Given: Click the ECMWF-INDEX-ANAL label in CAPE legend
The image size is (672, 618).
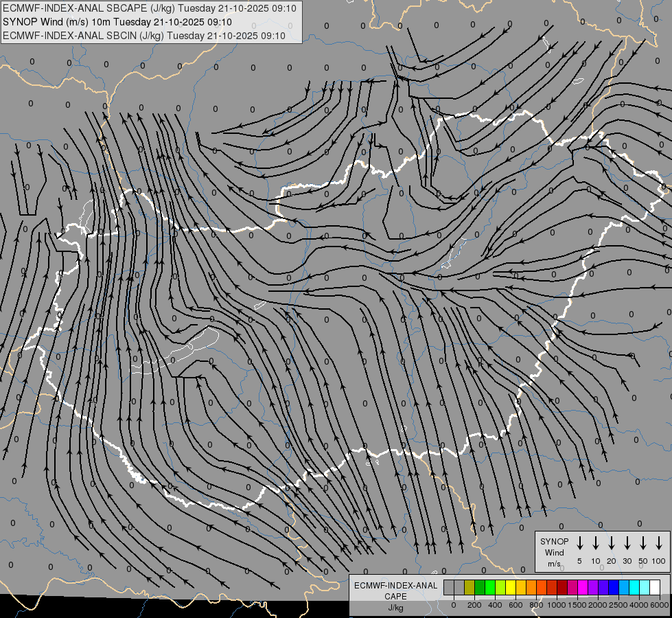Looking at the screenshot, I should (395, 586).
